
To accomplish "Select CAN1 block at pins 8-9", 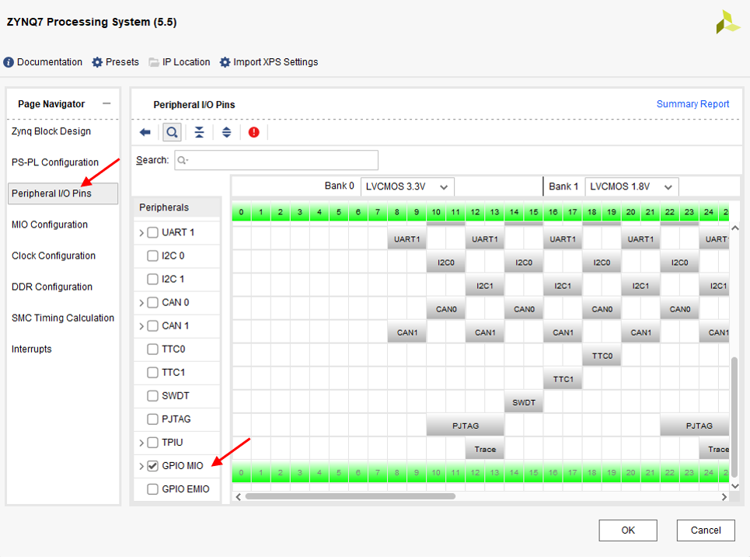I will (x=407, y=332).
